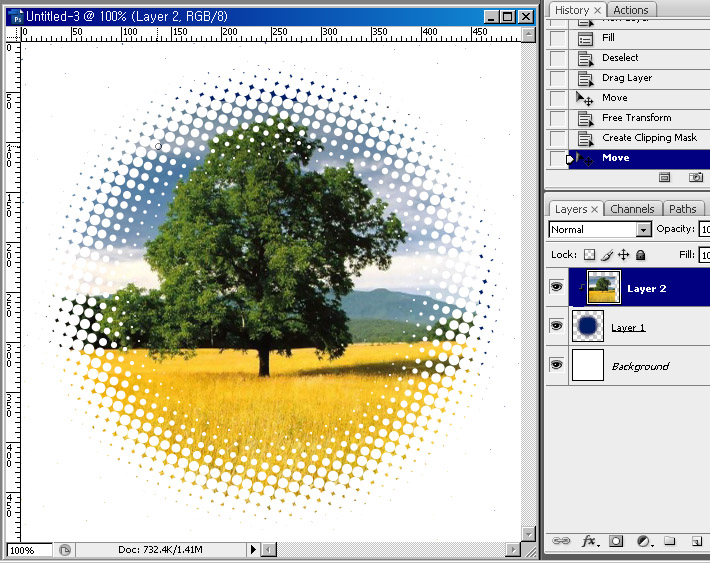Image resolution: width=710 pixels, height=563 pixels.
Task: Click the Create Clipping Mask state icon
Action: [x=585, y=139]
